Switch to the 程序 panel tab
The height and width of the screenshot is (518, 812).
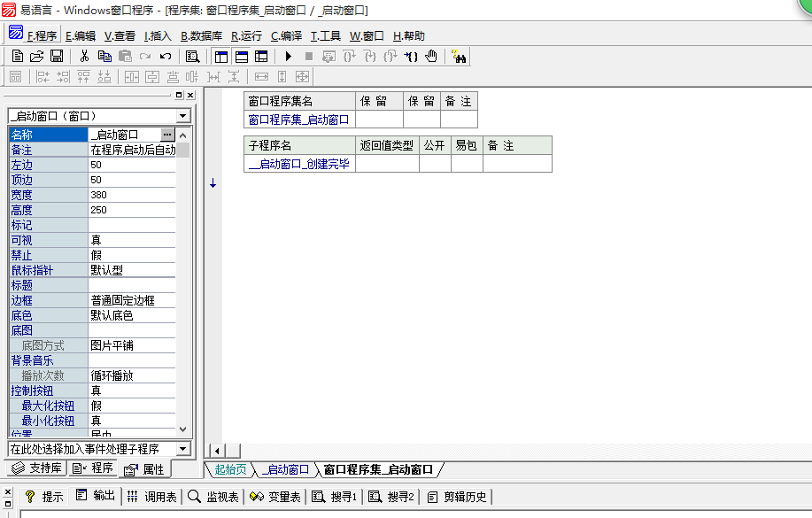tap(93, 468)
